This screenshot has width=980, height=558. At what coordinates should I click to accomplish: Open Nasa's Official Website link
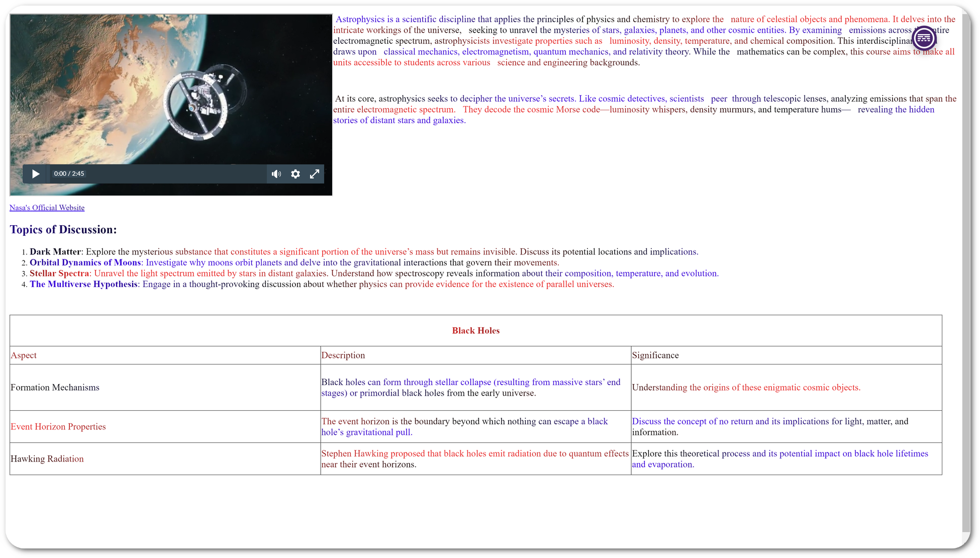[x=47, y=208]
